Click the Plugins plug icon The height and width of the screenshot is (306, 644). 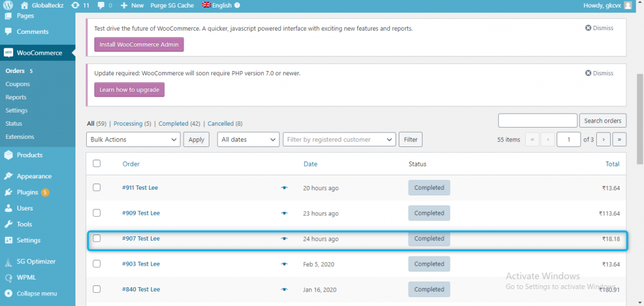[8, 192]
